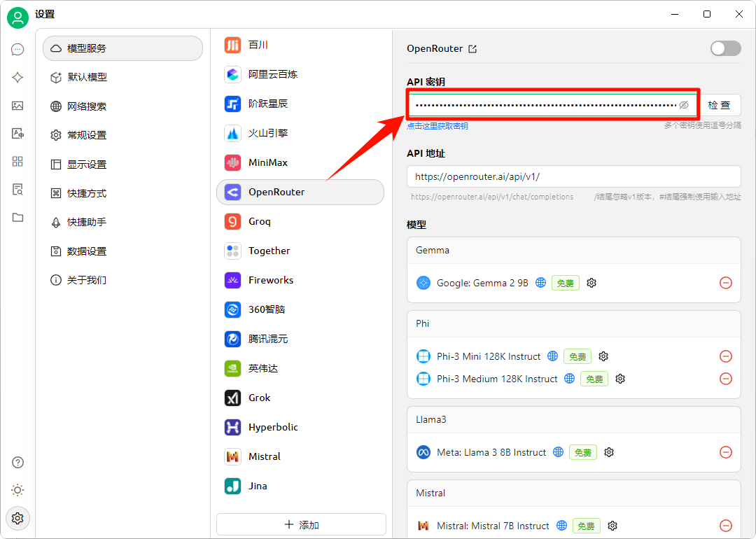The image size is (756, 539).
Task: Open the translate sidebar icon
Action: pyautogui.click(x=17, y=134)
